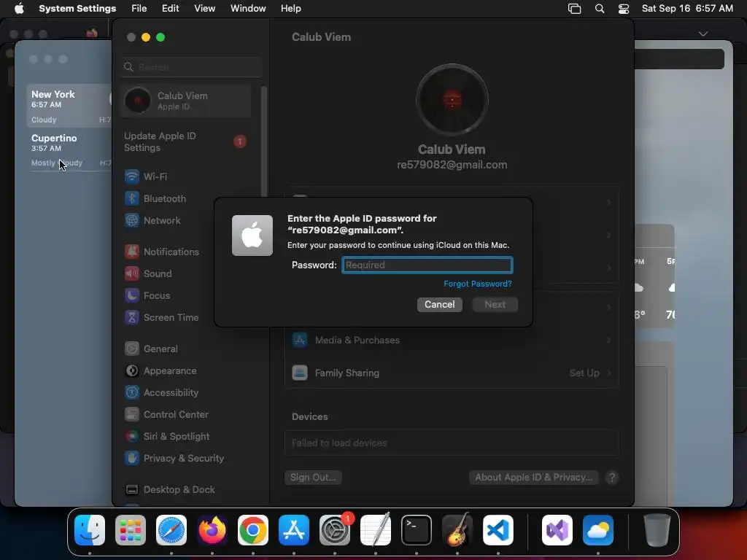
Task: Launch Google Chrome from the Dock
Action: pyautogui.click(x=253, y=529)
